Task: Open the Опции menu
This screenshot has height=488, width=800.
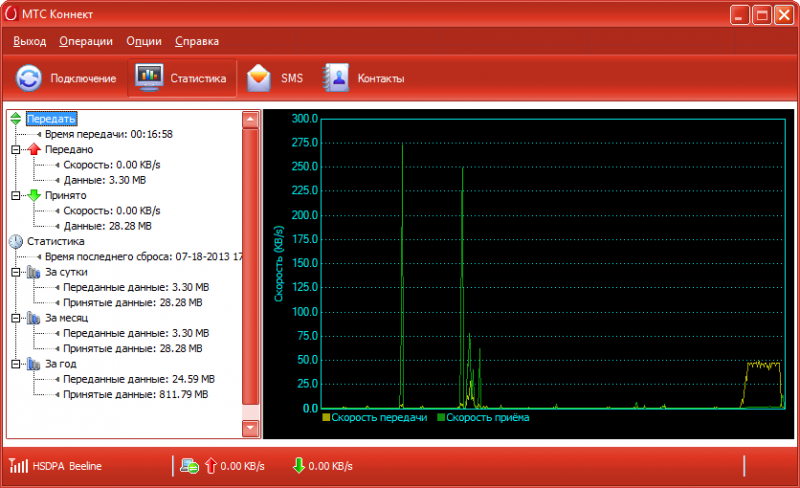Action: pyautogui.click(x=144, y=41)
